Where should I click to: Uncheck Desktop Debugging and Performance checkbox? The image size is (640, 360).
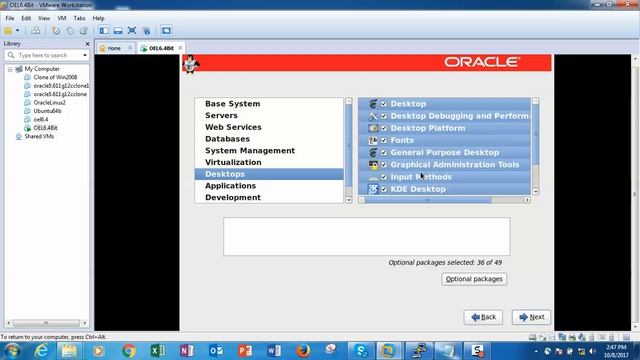tap(384, 116)
